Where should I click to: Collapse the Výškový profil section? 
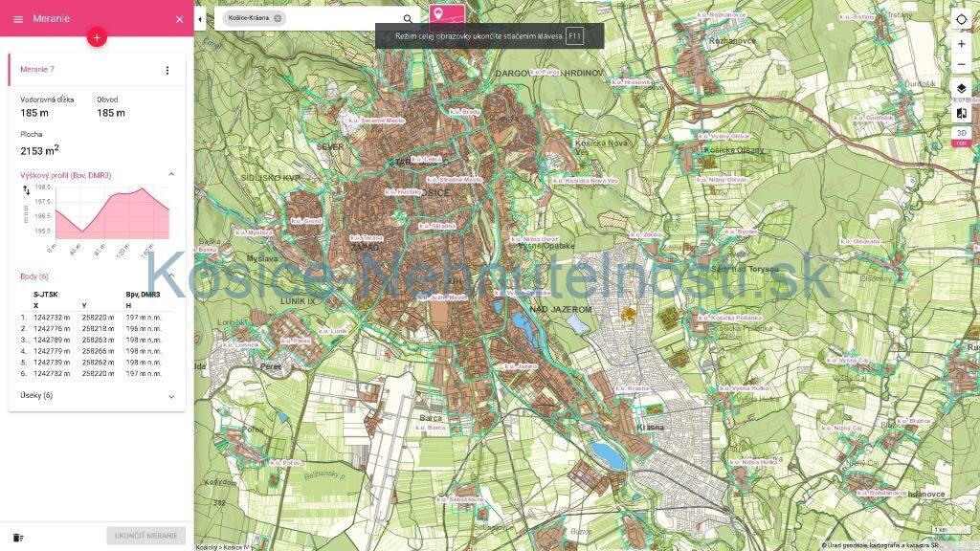[171, 175]
